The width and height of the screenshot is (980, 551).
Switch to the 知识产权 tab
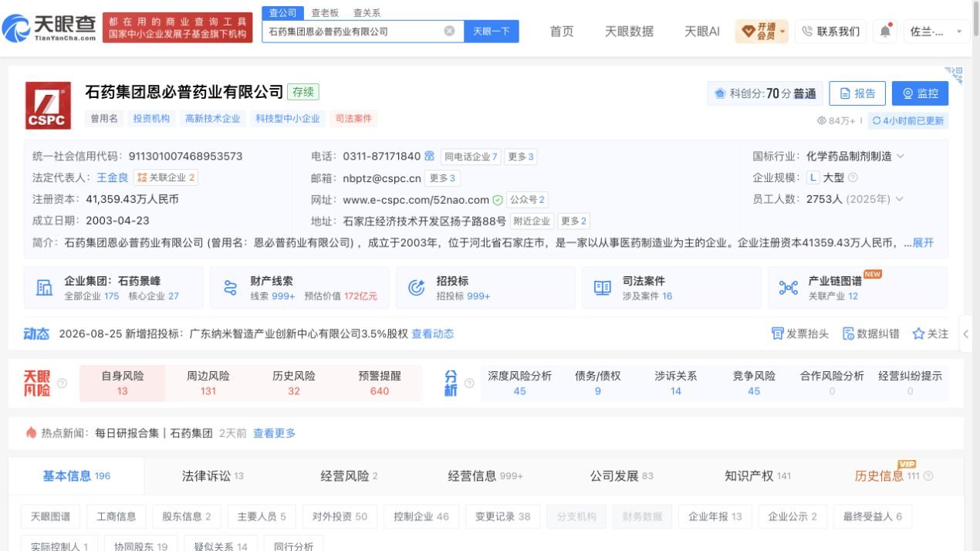pyautogui.click(x=758, y=476)
